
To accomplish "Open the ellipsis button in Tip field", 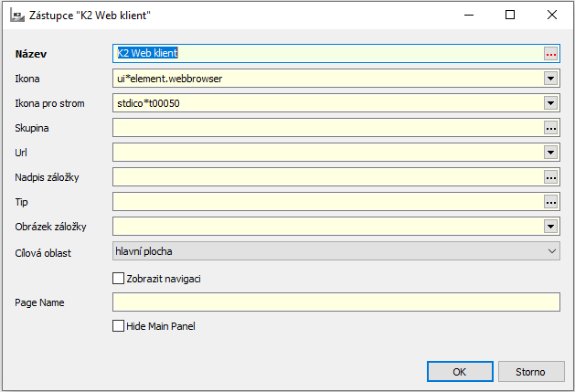I will (x=550, y=202).
